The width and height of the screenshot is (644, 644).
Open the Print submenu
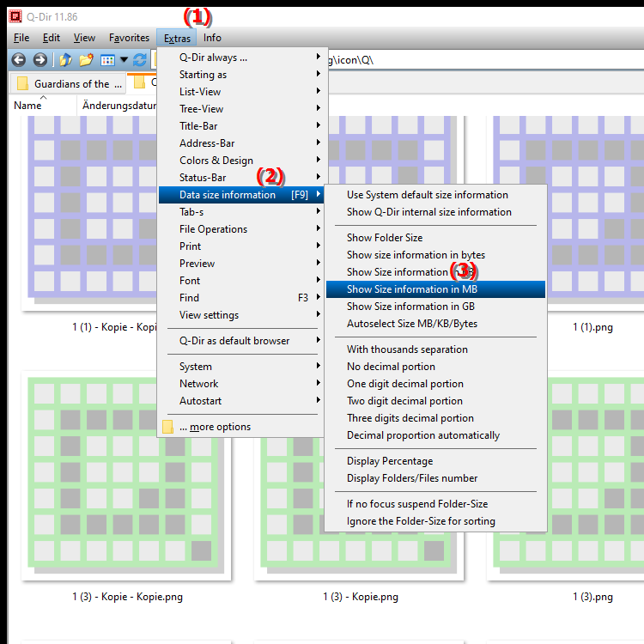coord(241,246)
